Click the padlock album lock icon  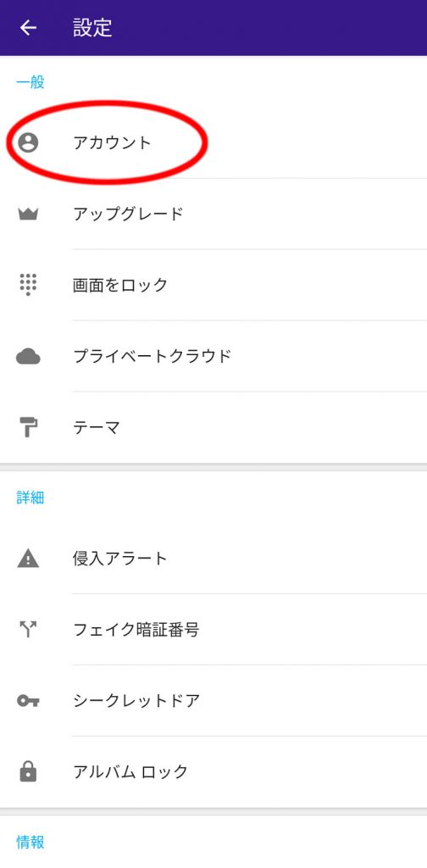(28, 771)
